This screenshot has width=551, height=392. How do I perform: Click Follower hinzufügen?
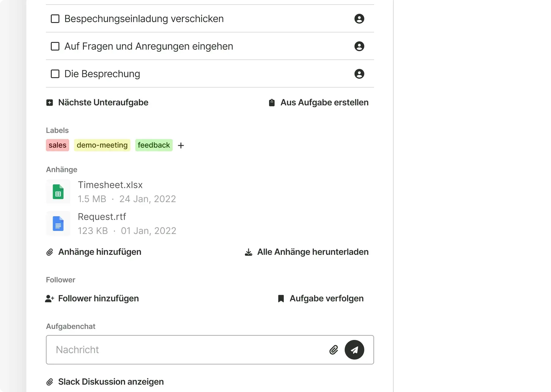tap(92, 299)
